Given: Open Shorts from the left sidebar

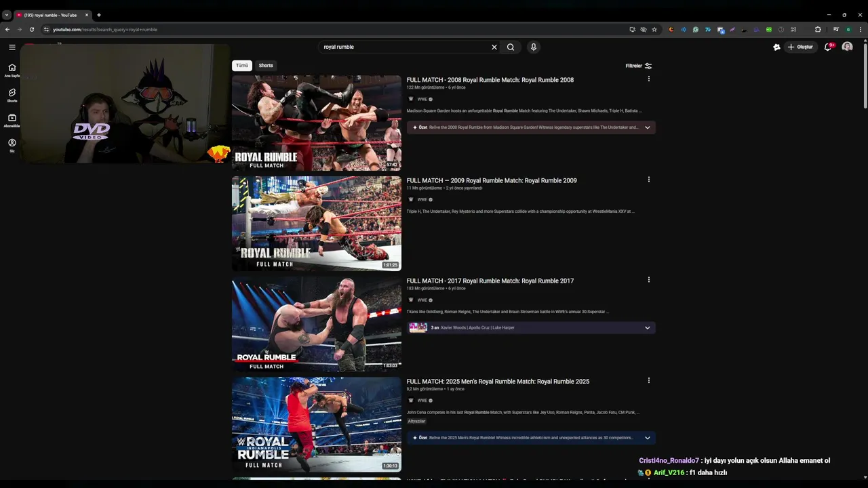Looking at the screenshot, I should click(x=12, y=95).
